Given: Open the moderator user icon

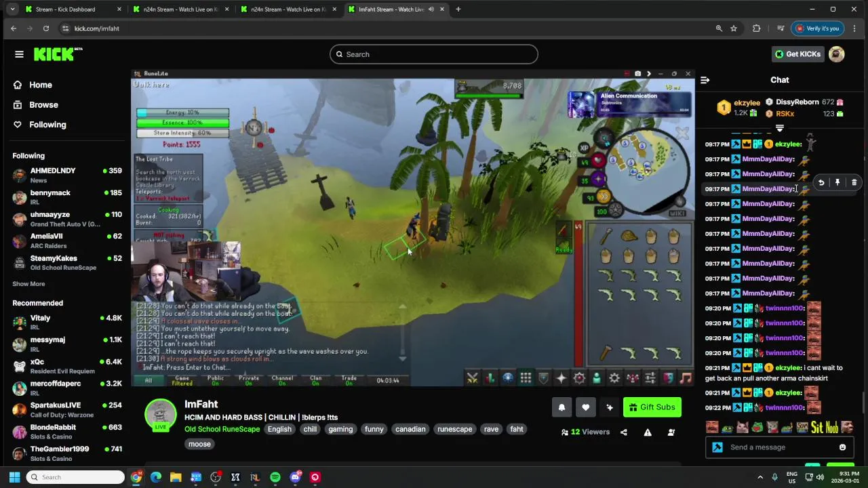Looking at the screenshot, I should click(671, 432).
